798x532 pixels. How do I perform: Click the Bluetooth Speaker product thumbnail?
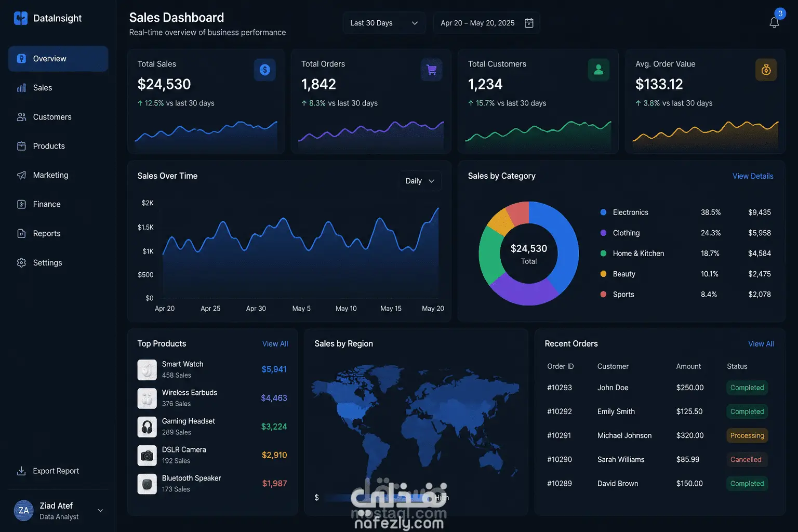(147, 484)
